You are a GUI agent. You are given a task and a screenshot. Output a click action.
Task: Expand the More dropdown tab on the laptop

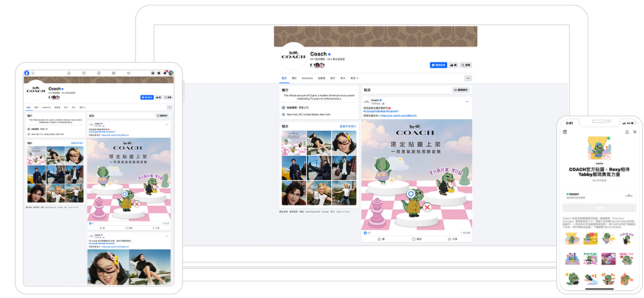(x=354, y=78)
